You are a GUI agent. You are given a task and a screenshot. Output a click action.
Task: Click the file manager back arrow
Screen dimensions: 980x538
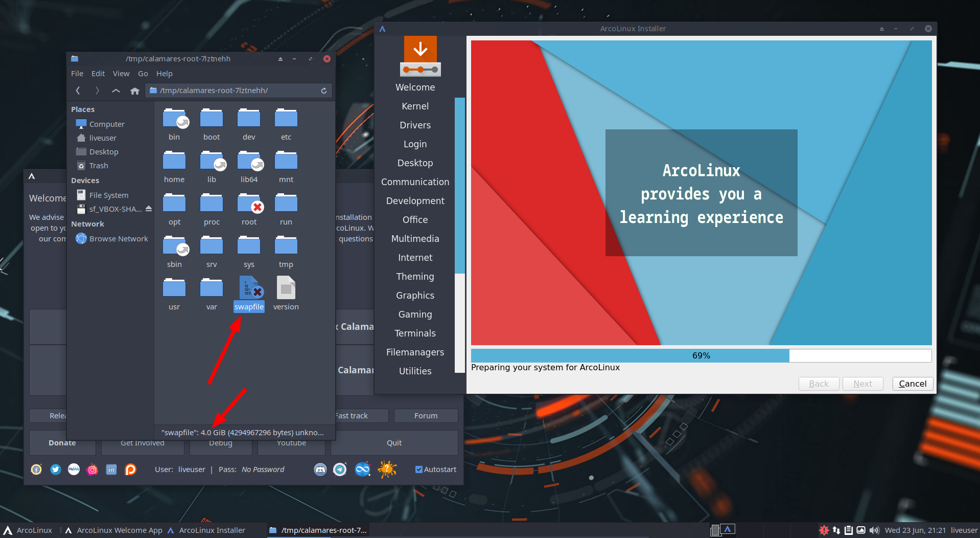(78, 91)
